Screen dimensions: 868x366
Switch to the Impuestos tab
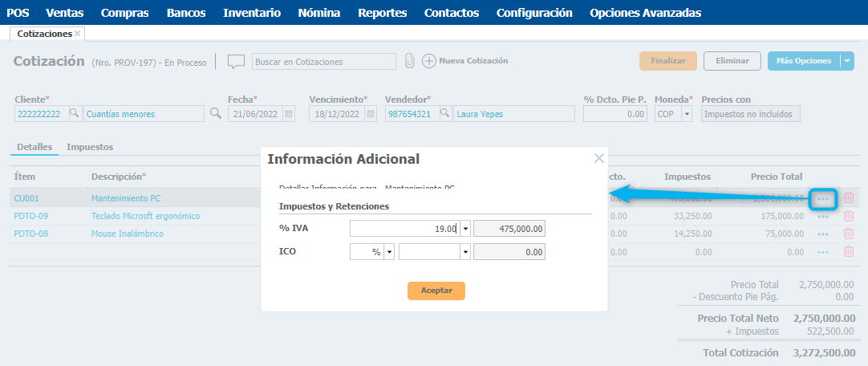coord(90,147)
